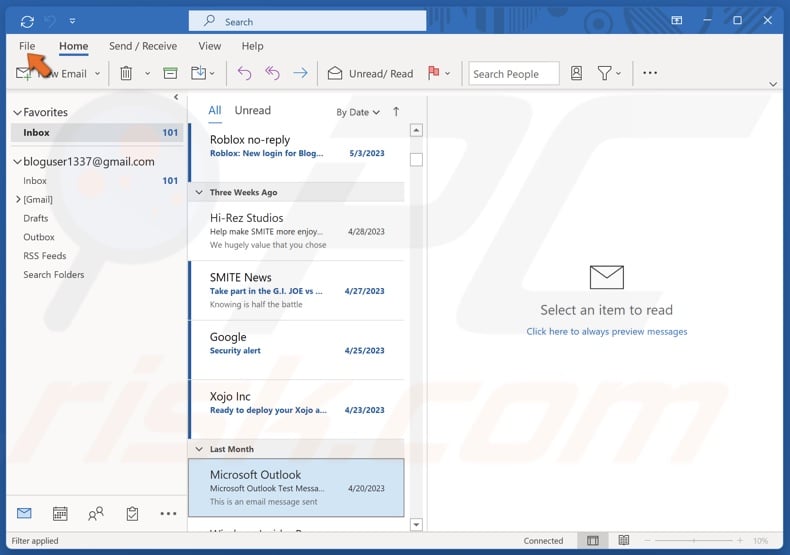This screenshot has width=790, height=555.
Task: Click the message list scroll down arrow
Action: (x=416, y=524)
